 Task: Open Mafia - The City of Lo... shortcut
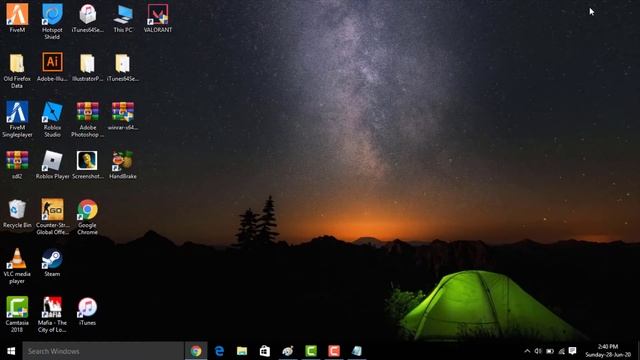(52, 314)
